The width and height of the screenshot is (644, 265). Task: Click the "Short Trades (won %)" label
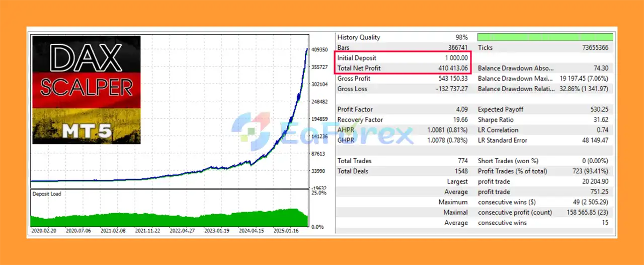[x=508, y=161]
